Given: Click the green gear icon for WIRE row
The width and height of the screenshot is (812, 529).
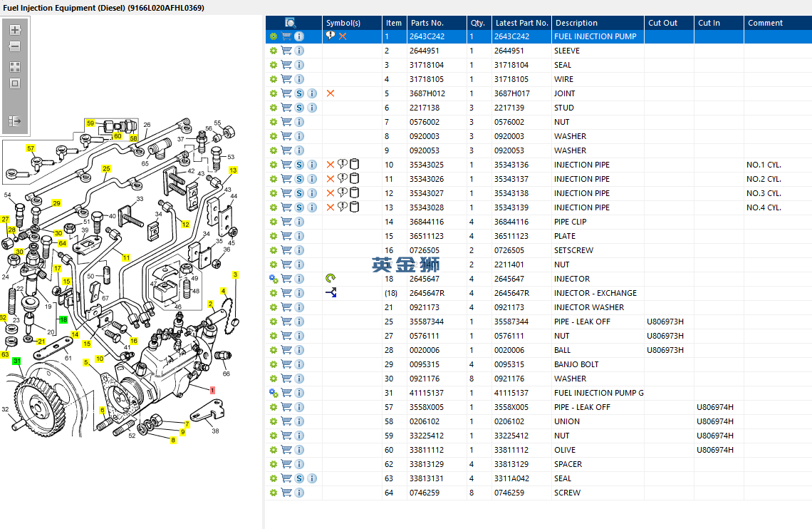Looking at the screenshot, I should (274, 79).
